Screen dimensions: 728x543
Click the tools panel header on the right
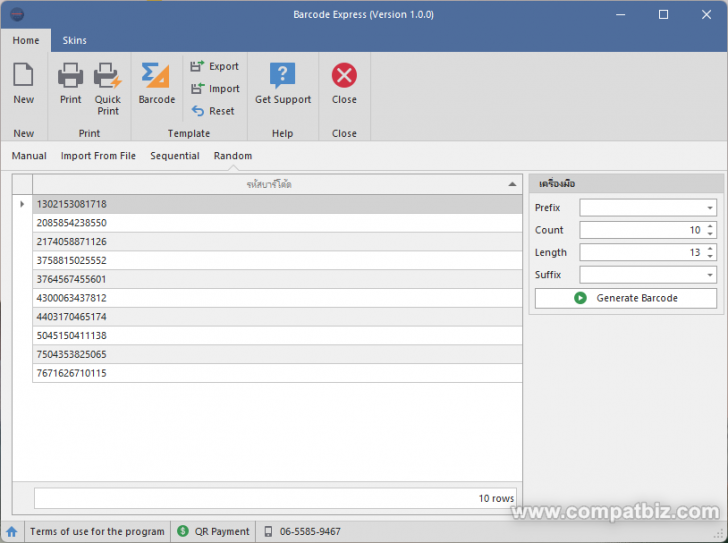coord(626,184)
